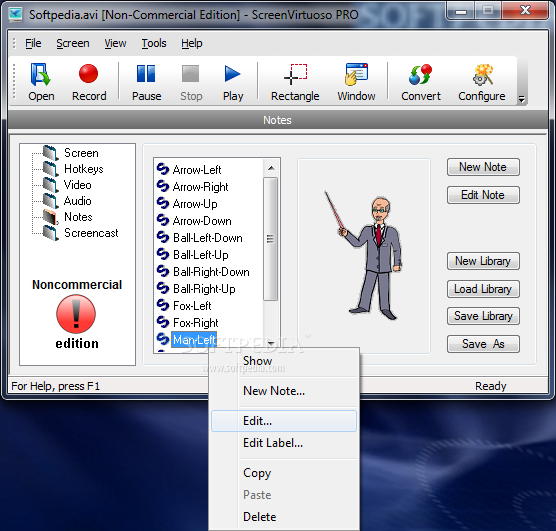
Task: Select Screencast in the settings tree
Action: click(91, 233)
